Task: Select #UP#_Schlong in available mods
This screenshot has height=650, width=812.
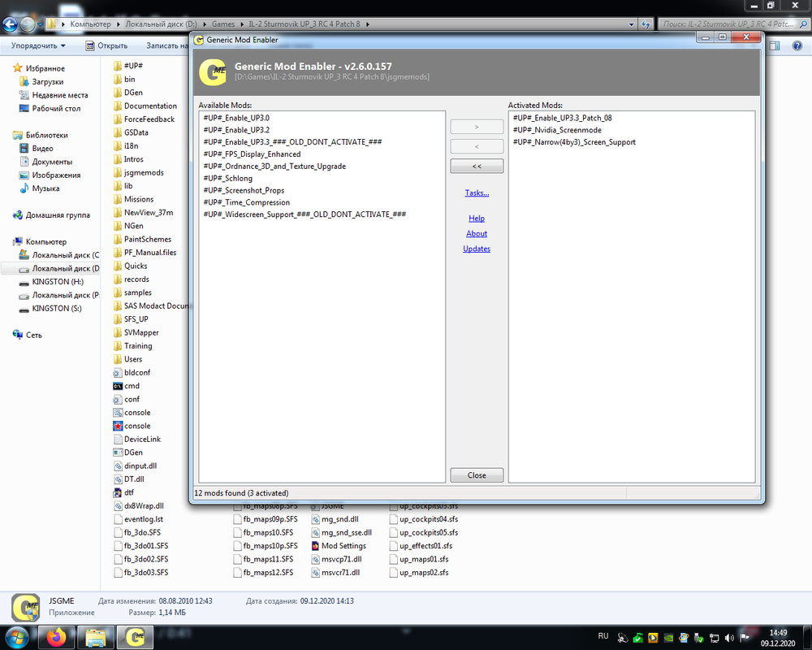Action: (x=227, y=178)
